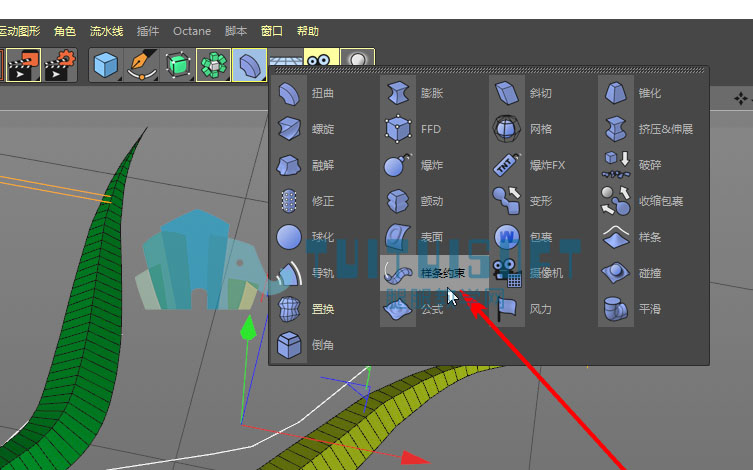Image resolution: width=753 pixels, height=470 pixels.
Task: Select the 破碎 (Shatter) deformer icon
Action: coord(616,165)
